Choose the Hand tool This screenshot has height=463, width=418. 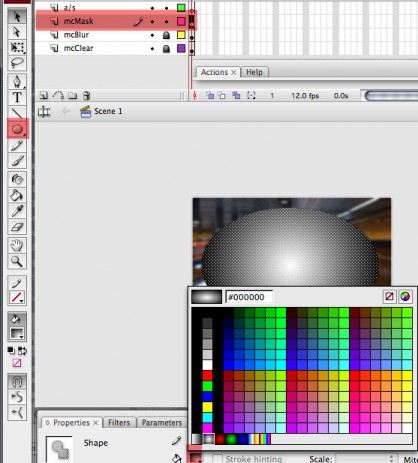pos(17,246)
